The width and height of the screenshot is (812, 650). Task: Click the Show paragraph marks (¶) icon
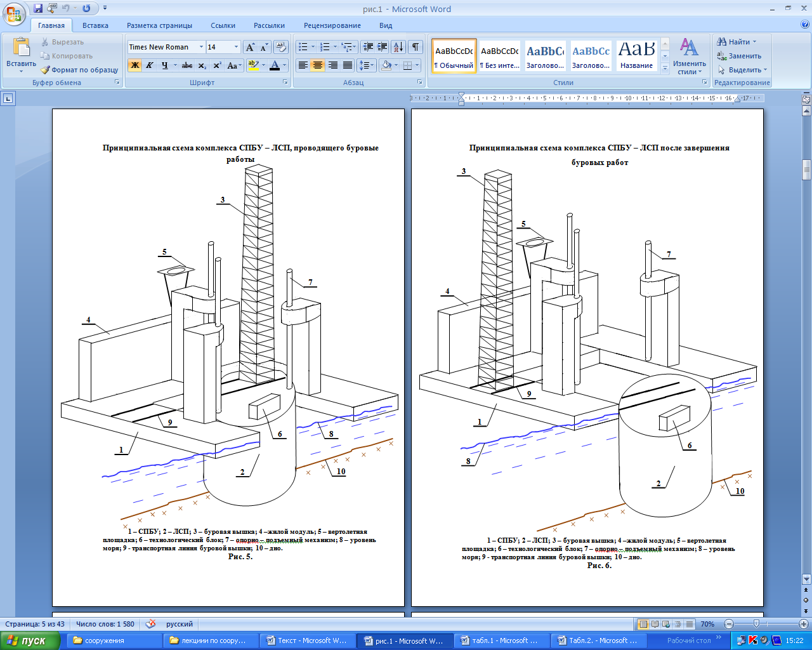point(416,47)
